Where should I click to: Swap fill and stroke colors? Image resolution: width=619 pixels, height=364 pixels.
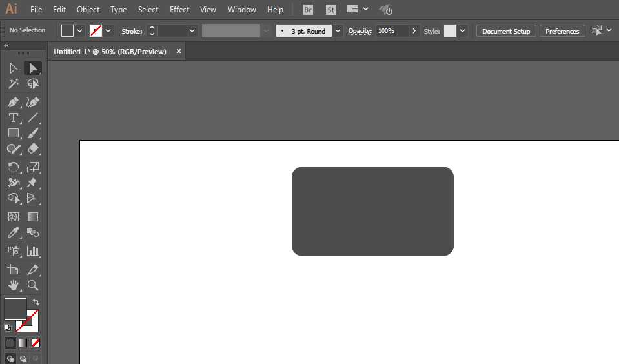point(36,302)
